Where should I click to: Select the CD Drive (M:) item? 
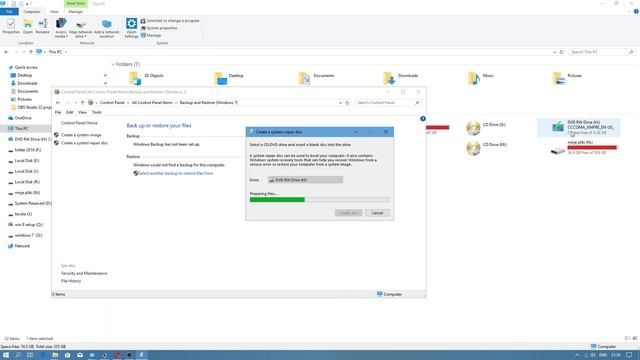[x=487, y=147]
